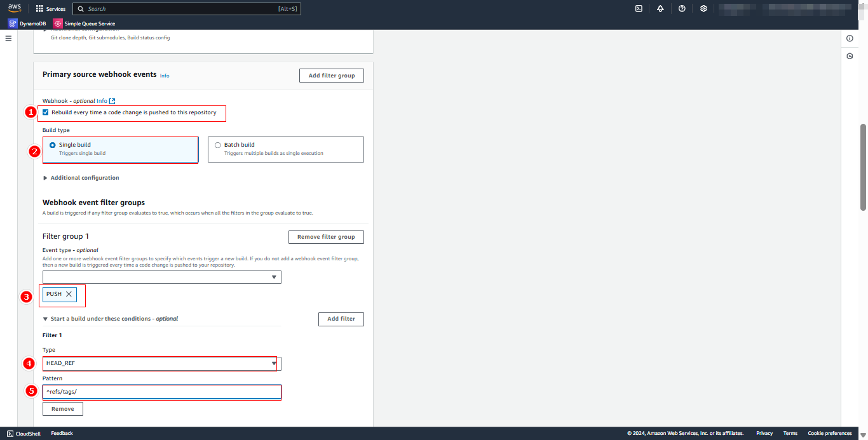The height and width of the screenshot is (440, 868).
Task: Click the Feedback link in footer
Action: (x=62, y=433)
